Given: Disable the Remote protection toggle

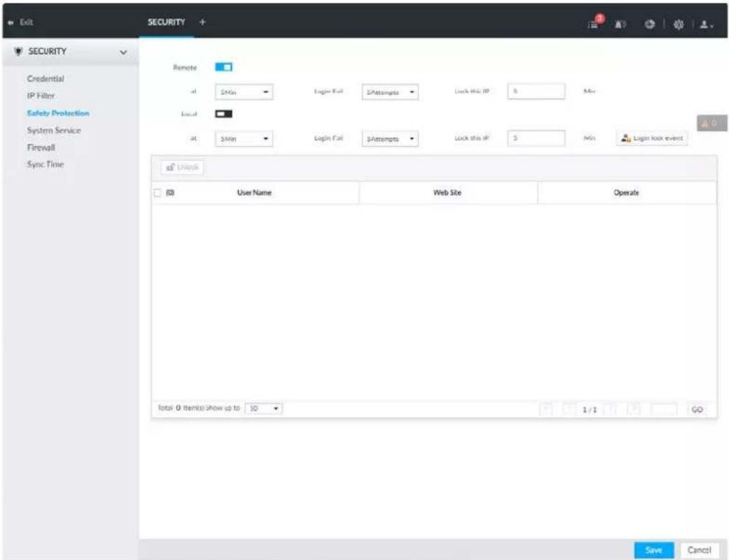Looking at the screenshot, I should [224, 67].
